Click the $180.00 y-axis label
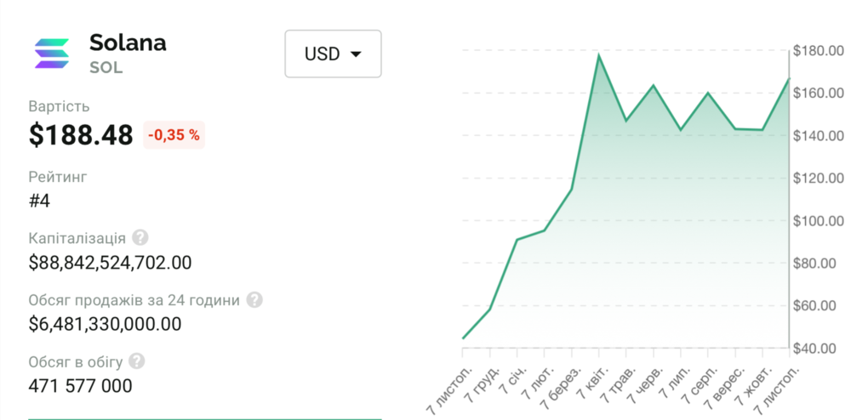The width and height of the screenshot is (868, 420). [x=817, y=51]
